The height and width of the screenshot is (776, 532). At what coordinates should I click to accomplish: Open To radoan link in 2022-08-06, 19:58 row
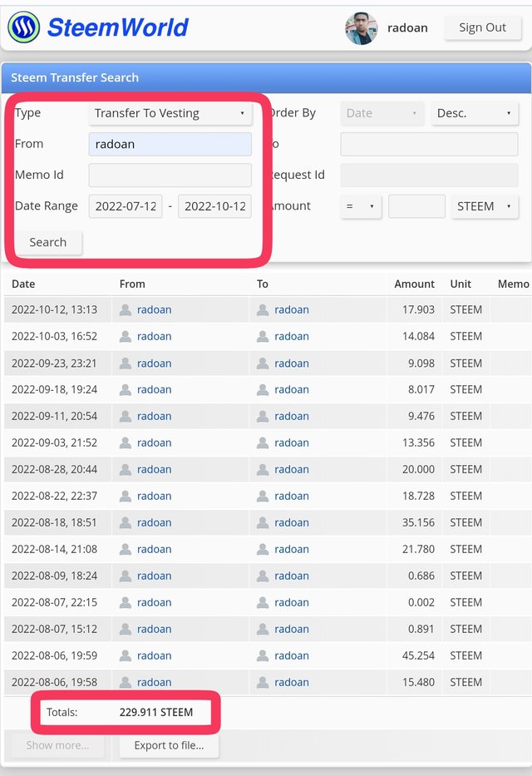point(292,683)
